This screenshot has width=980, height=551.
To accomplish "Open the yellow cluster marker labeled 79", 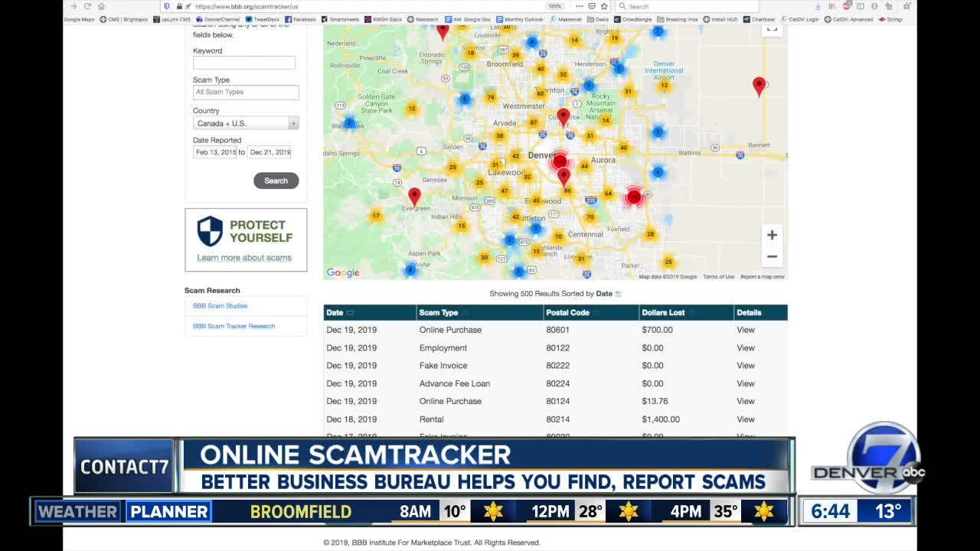I will coord(491,97).
